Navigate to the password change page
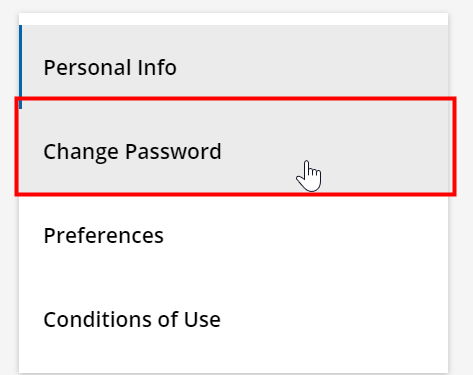 (234, 151)
